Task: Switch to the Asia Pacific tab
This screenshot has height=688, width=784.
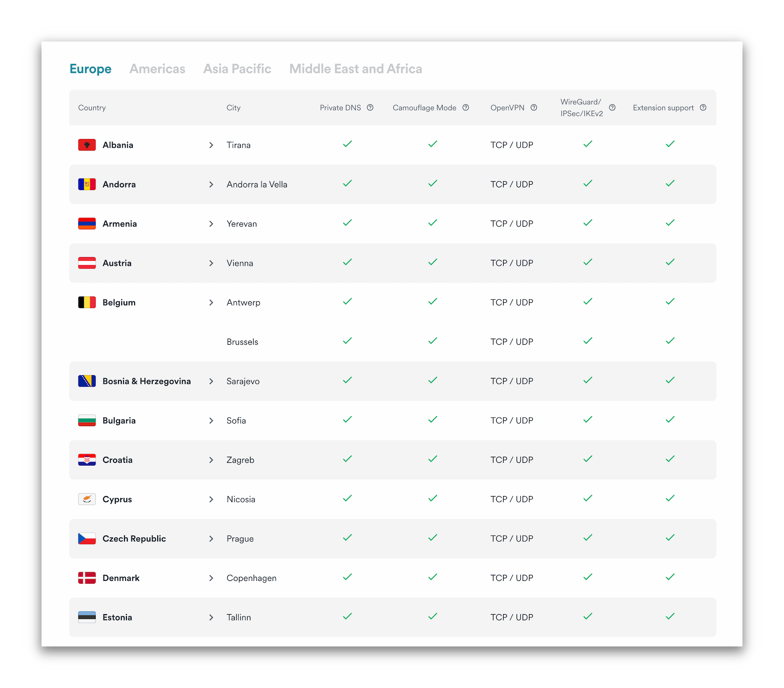Action: [237, 69]
